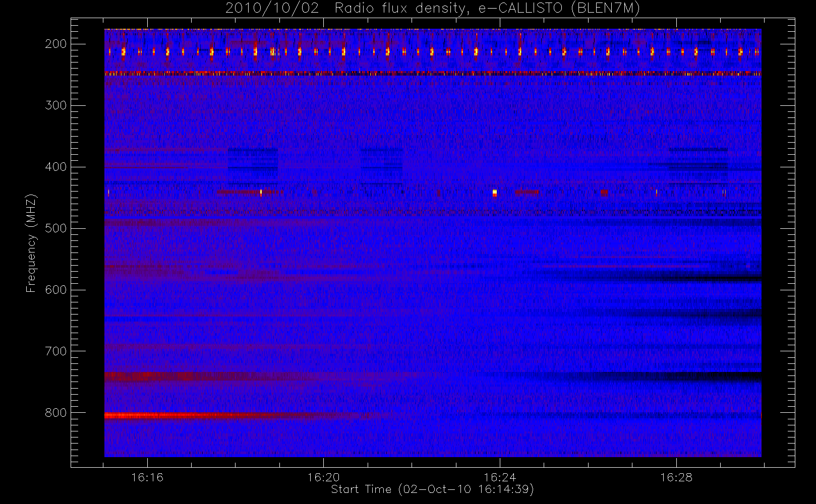The image size is (816, 504).
Task: Click the 800 frequency tick label
Action: [55, 413]
